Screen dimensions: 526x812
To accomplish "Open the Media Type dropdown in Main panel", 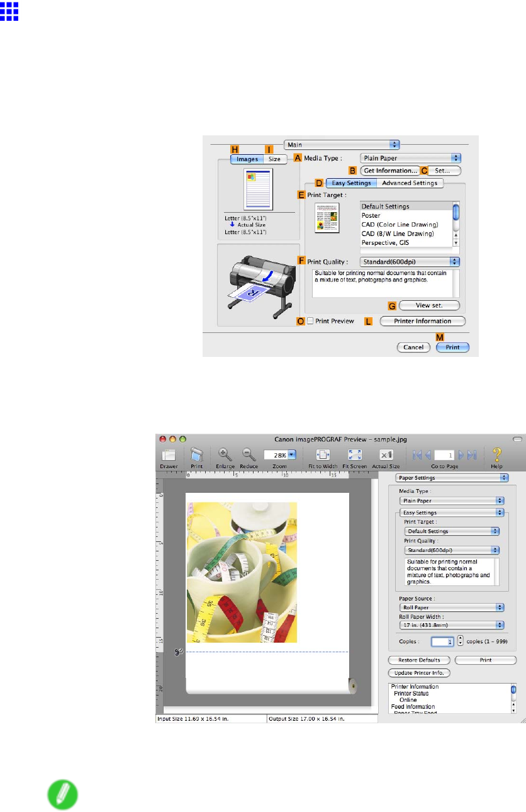I will [410, 158].
